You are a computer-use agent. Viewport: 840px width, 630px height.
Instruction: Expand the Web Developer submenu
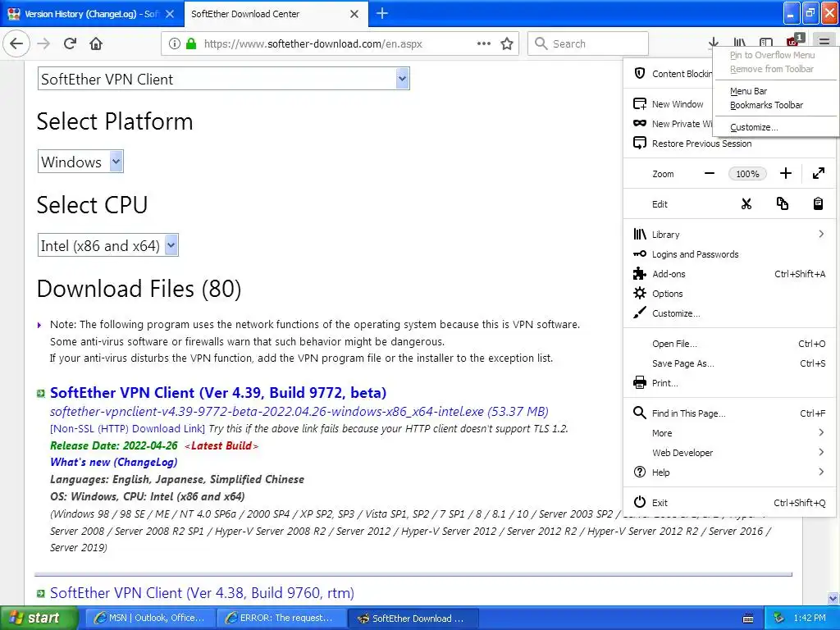(x=729, y=453)
